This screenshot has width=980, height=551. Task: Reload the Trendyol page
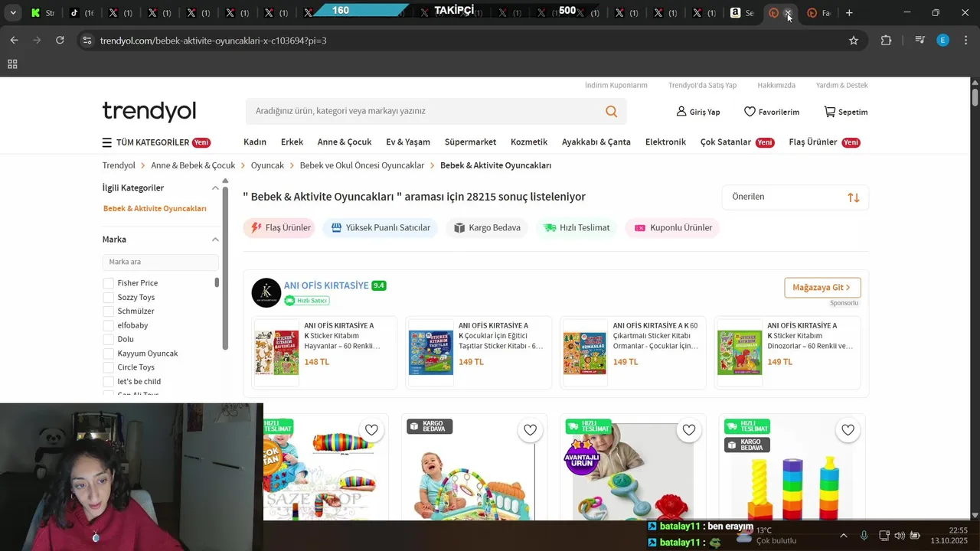tap(60, 41)
